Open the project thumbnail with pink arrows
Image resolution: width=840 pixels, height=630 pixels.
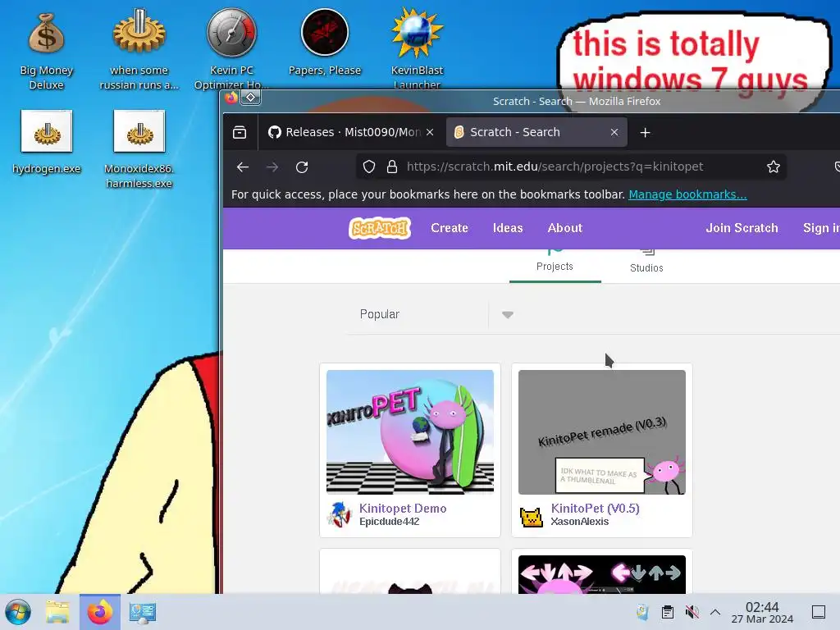click(x=601, y=574)
